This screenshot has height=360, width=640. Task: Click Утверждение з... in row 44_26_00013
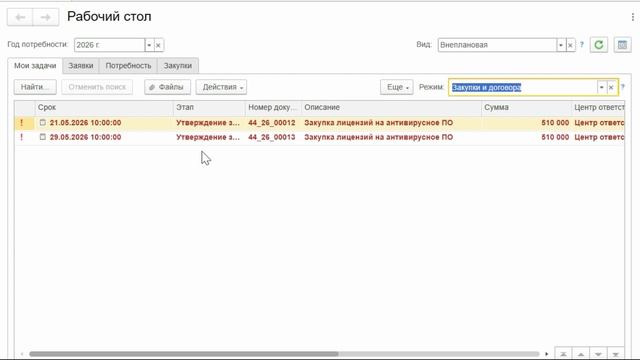point(208,137)
